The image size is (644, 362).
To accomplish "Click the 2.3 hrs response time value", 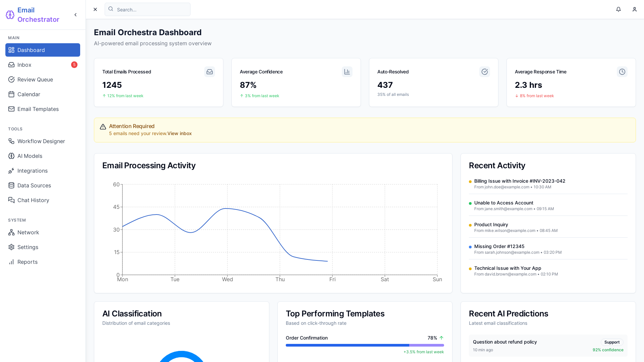I will [x=528, y=85].
